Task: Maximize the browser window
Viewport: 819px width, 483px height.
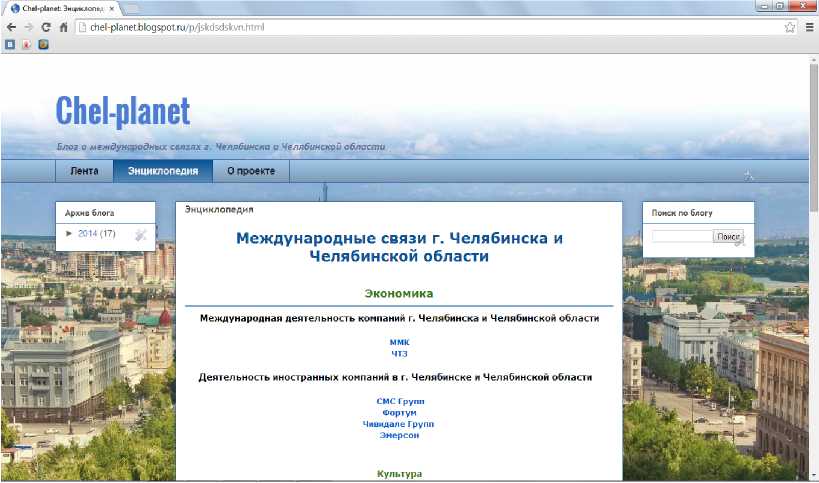Action: coord(780,6)
